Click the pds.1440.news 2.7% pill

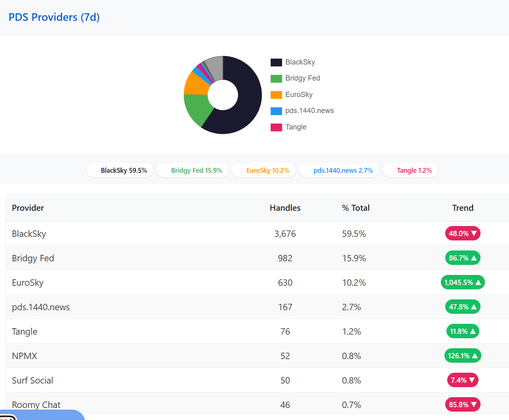(339, 170)
